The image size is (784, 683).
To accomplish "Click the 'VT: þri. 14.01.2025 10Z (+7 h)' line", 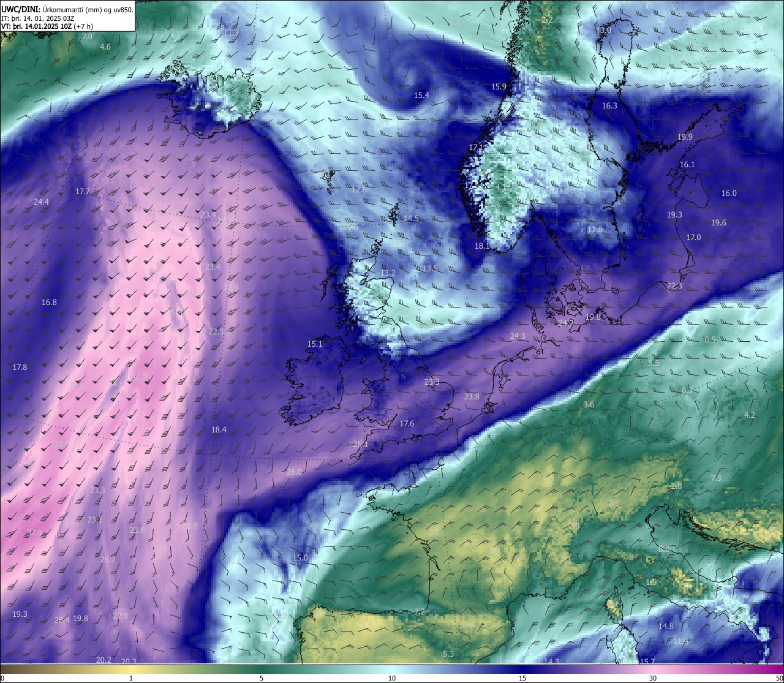I will [x=47, y=26].
